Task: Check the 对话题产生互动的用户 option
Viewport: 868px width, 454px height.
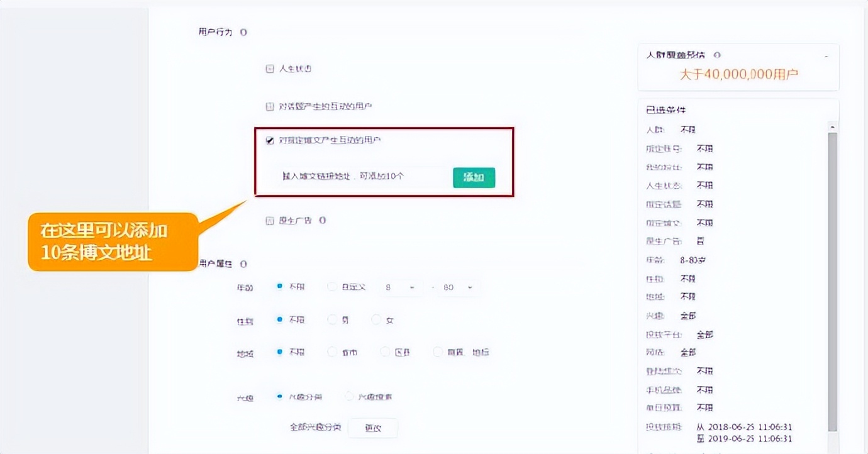Action: [270, 107]
